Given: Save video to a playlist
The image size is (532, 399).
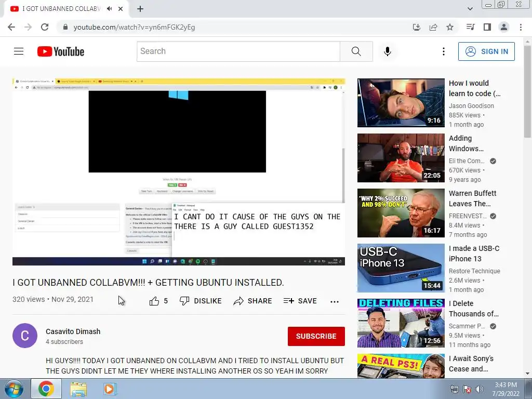Looking at the screenshot, I should [x=300, y=301].
